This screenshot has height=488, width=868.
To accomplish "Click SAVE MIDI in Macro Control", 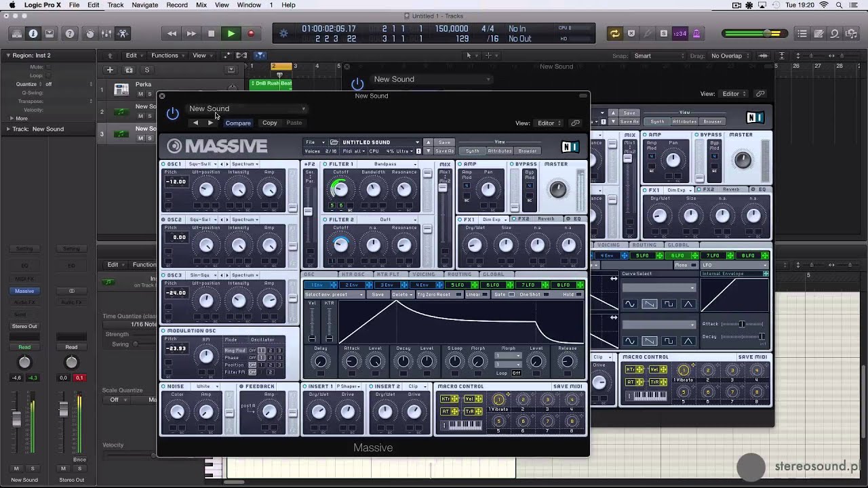I will click(568, 386).
